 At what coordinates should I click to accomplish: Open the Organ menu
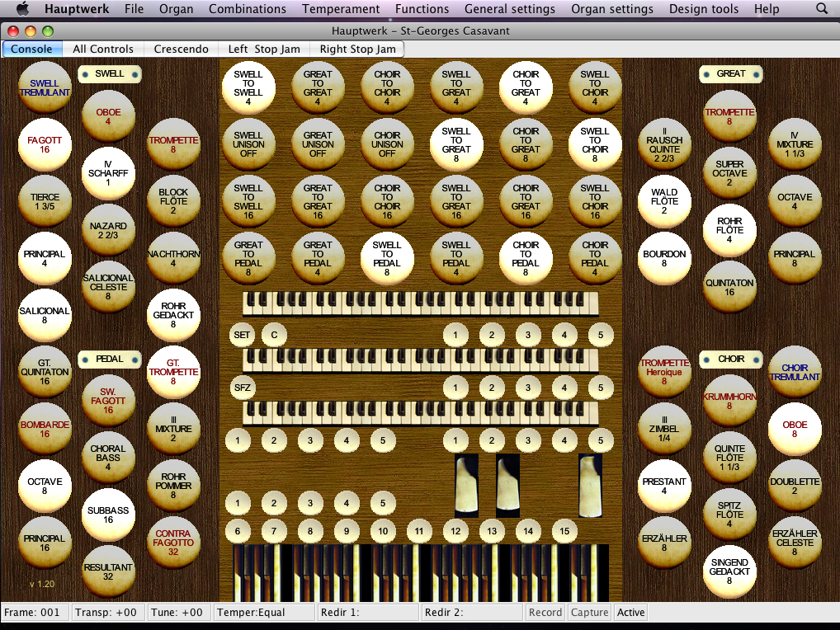[177, 8]
